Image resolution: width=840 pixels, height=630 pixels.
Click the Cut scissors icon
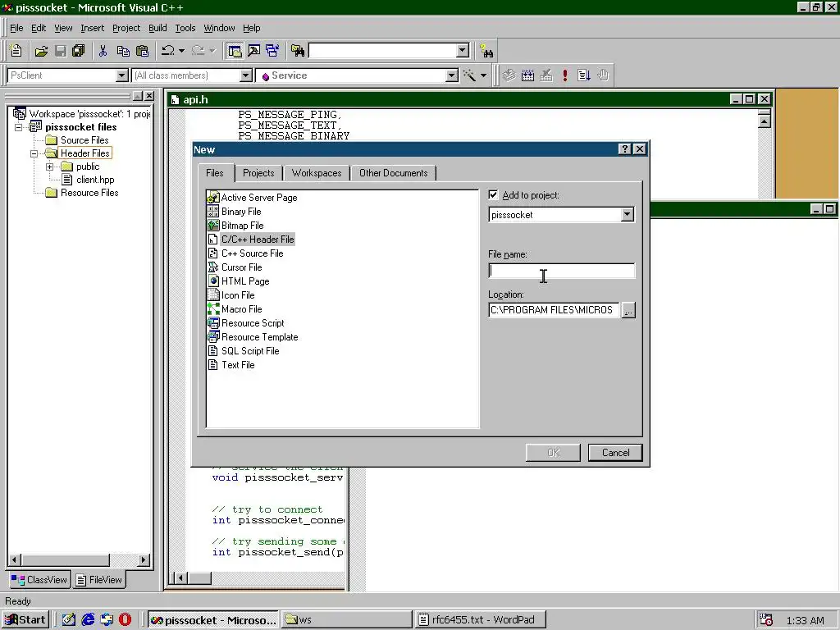coord(103,51)
